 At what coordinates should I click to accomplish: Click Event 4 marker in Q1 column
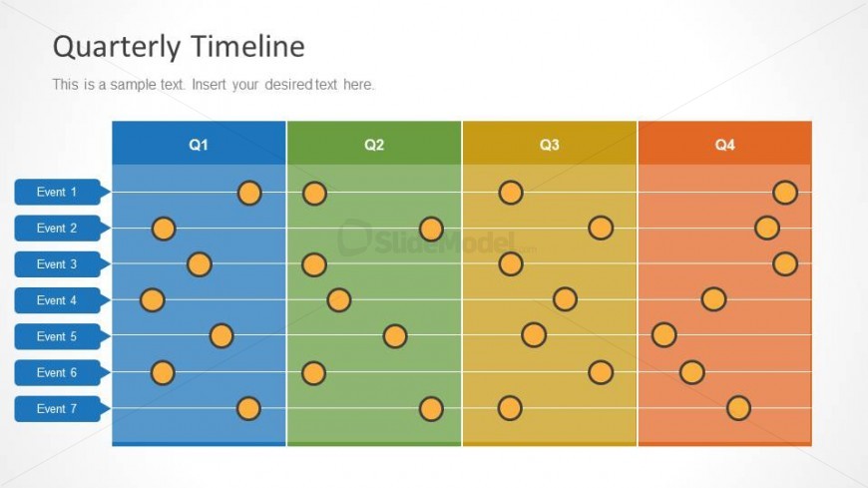(x=152, y=299)
